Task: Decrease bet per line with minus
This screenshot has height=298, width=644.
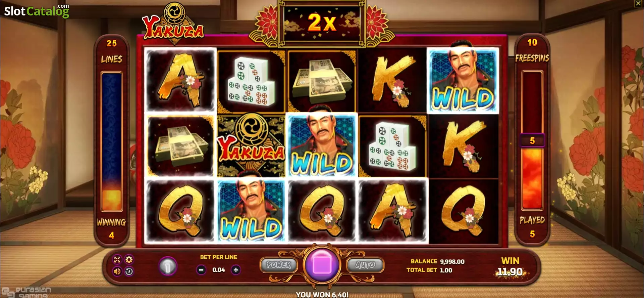Action: pyautogui.click(x=201, y=270)
